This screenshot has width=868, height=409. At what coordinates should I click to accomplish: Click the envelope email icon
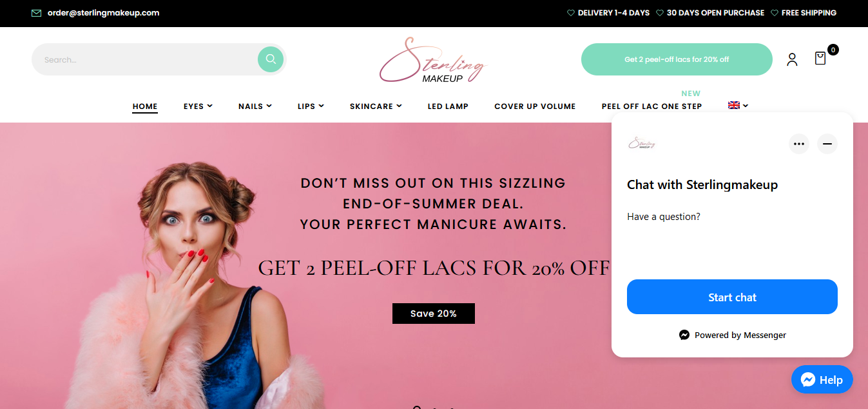(36, 13)
